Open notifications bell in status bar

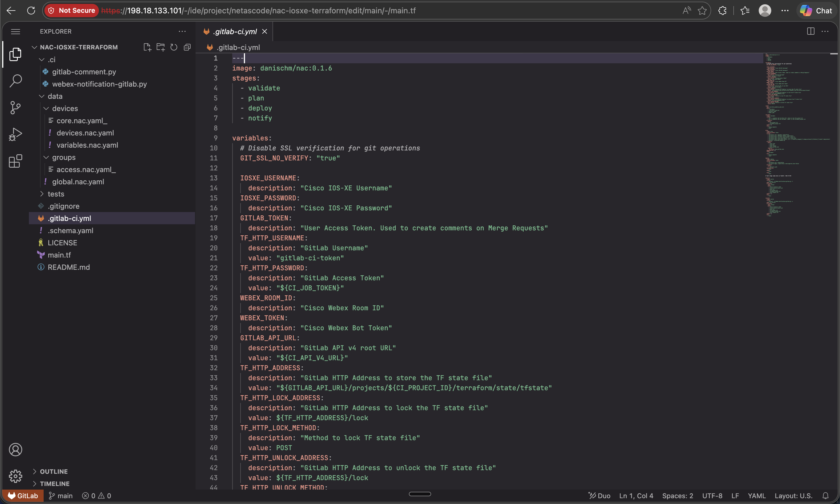click(x=825, y=495)
